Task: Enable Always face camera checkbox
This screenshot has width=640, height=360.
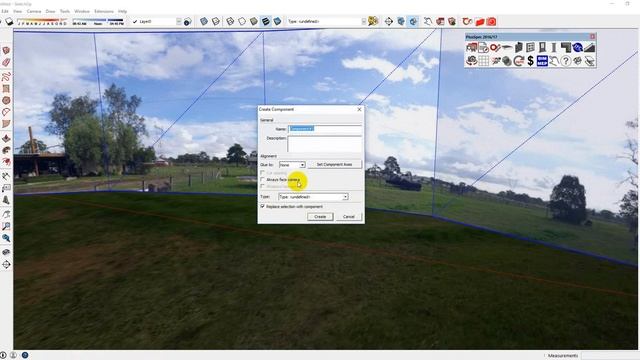Action: click(x=262, y=180)
